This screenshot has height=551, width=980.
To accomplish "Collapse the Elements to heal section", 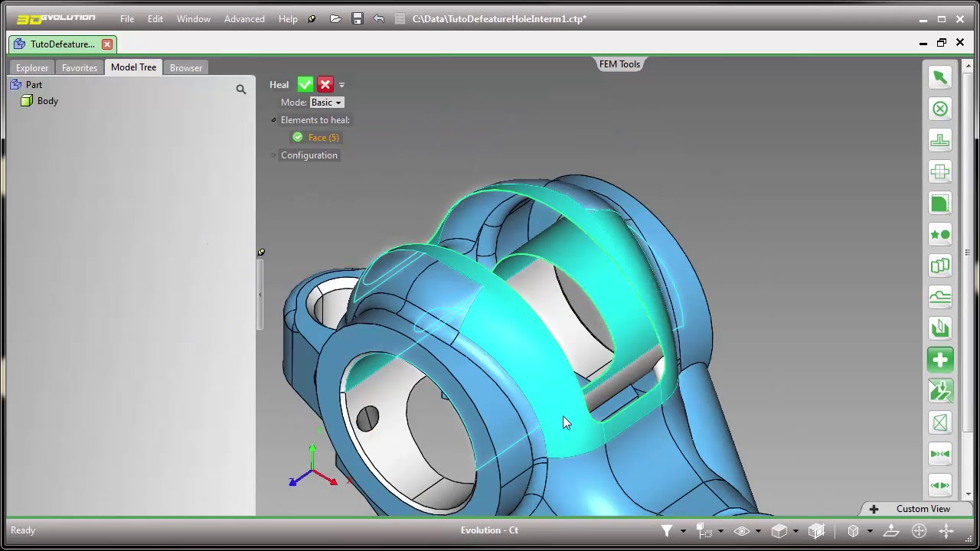I will [x=274, y=120].
